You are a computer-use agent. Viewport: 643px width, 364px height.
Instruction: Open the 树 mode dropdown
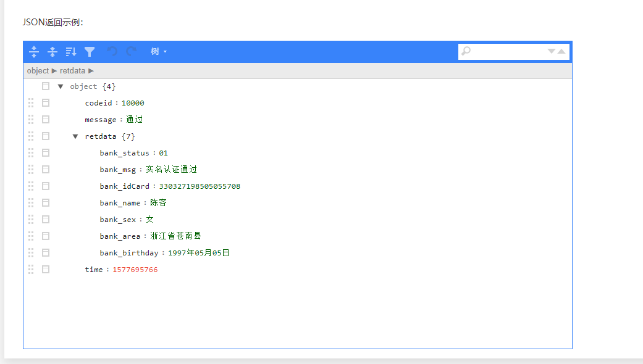click(x=159, y=52)
